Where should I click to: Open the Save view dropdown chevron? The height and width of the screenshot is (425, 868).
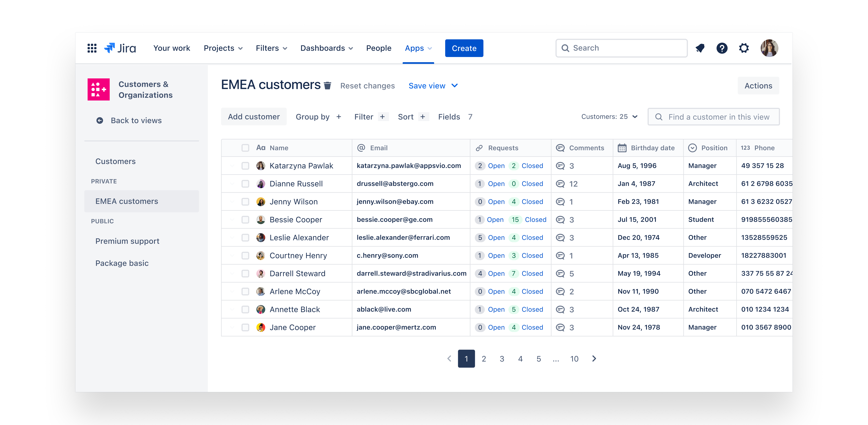pos(455,86)
